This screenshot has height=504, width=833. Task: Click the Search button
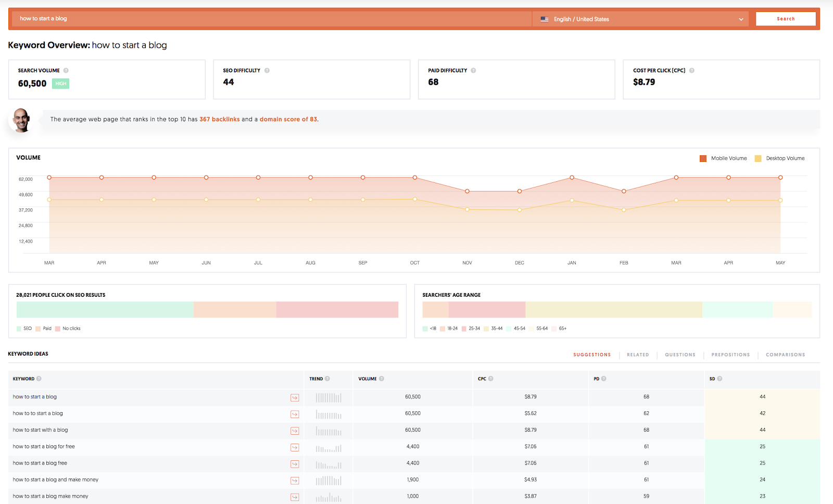click(786, 19)
